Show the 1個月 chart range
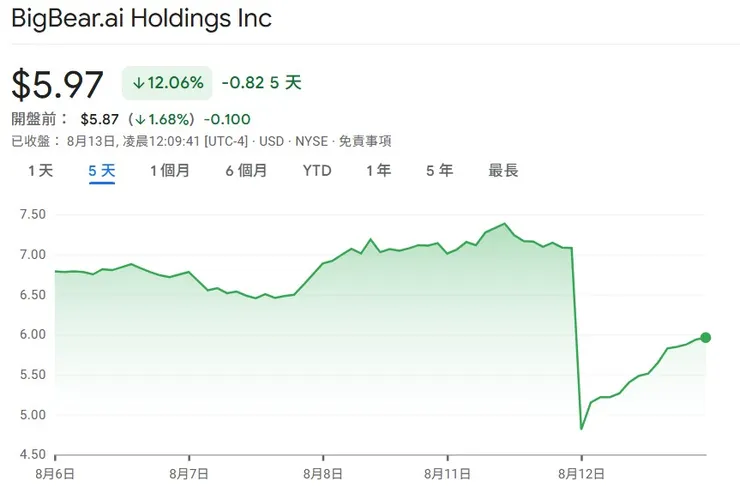This screenshot has height=493, width=740. [169, 171]
